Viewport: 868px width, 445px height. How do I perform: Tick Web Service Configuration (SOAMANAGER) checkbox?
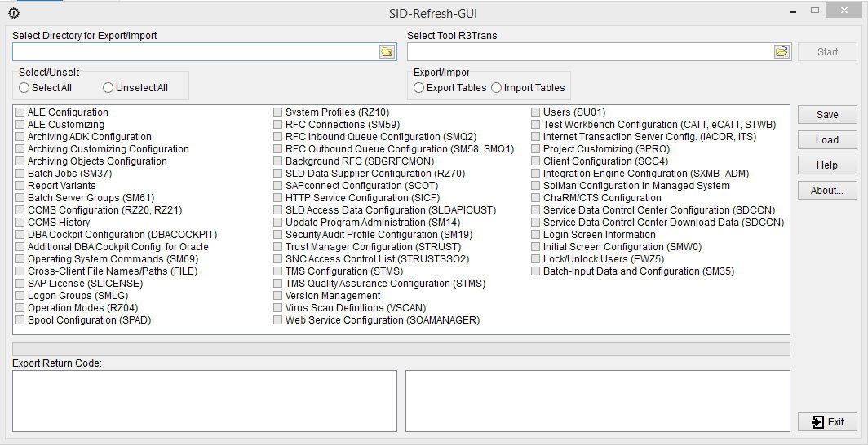pos(278,320)
